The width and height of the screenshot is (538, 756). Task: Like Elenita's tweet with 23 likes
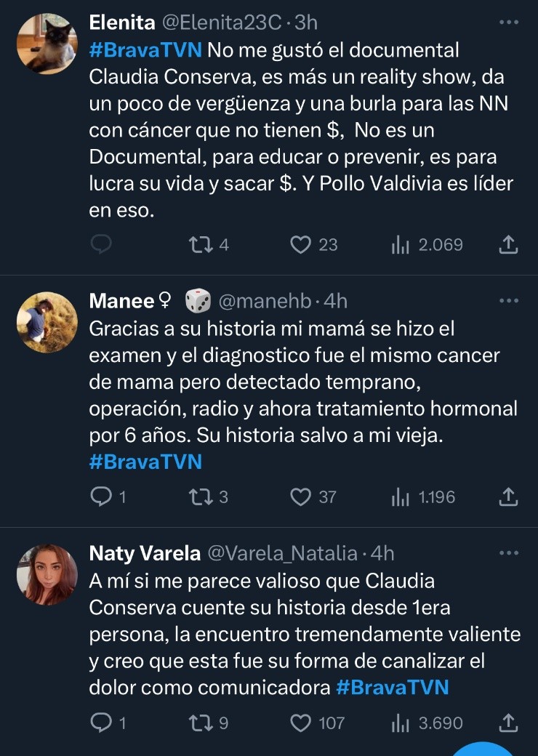pyautogui.click(x=300, y=245)
